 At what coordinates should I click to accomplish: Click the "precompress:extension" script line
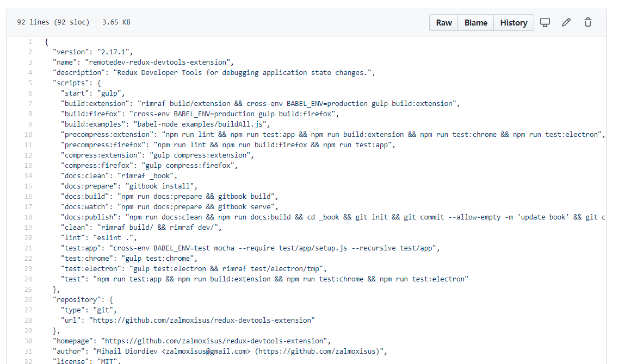pyautogui.click(x=333, y=135)
